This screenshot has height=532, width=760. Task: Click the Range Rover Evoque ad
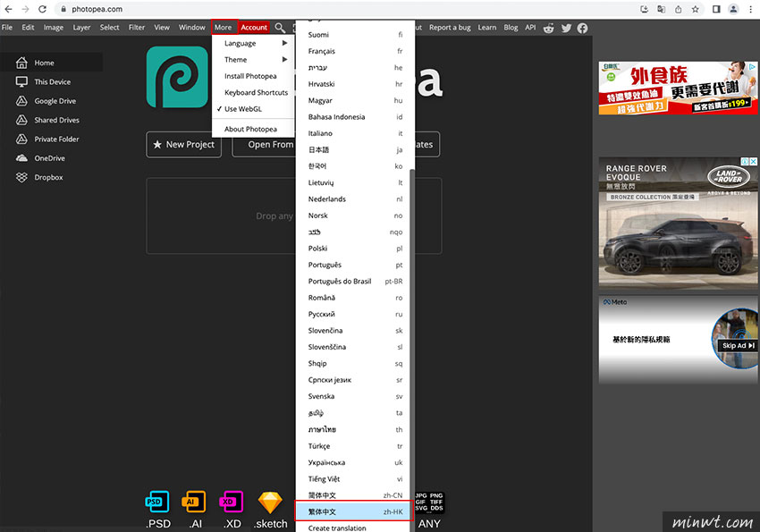tap(678, 223)
